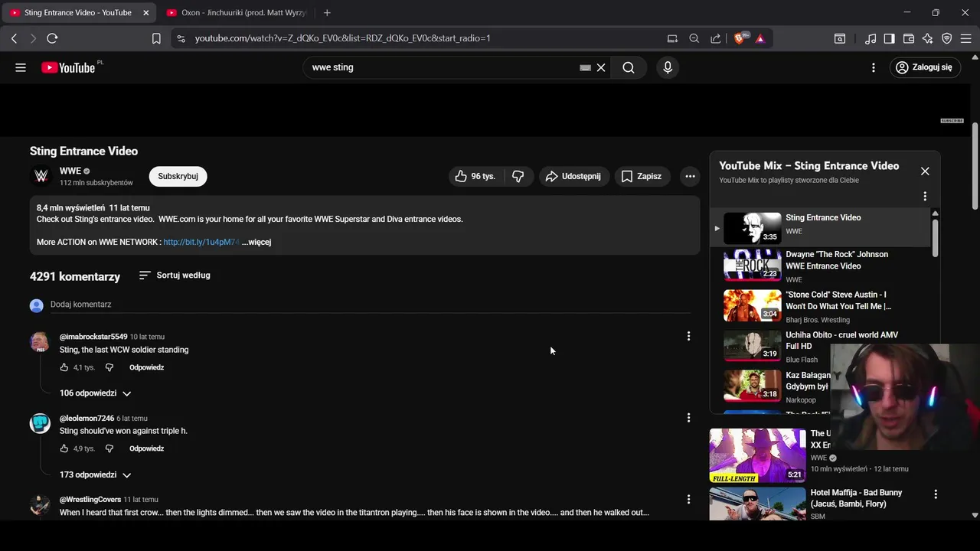
Task: Open menu for Hotel Maffija video
Action: pos(936,494)
